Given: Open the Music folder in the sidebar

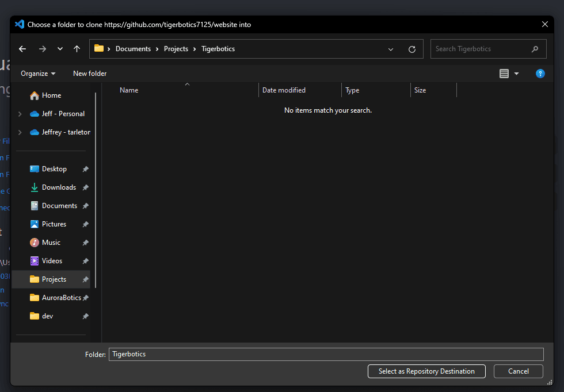Looking at the screenshot, I should click(51, 242).
